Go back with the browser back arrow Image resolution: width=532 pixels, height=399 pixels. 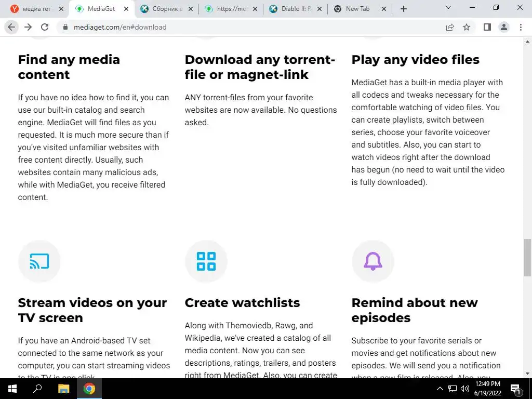pos(11,27)
